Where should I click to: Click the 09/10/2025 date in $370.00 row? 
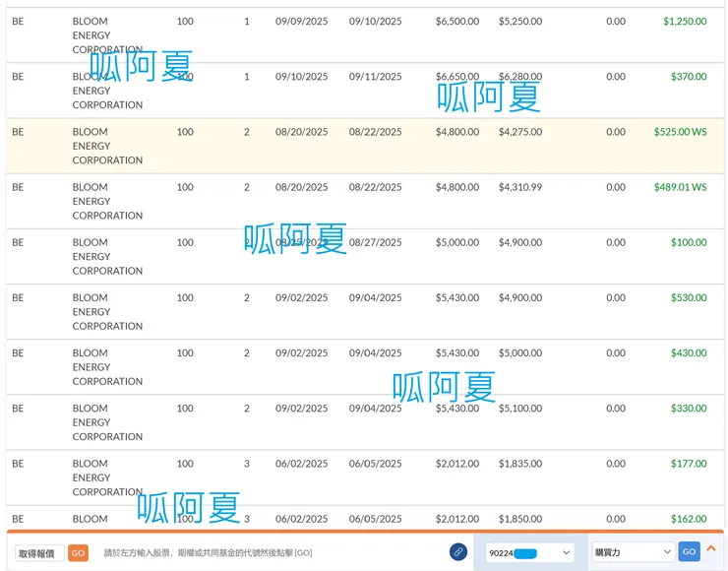pyautogui.click(x=301, y=77)
